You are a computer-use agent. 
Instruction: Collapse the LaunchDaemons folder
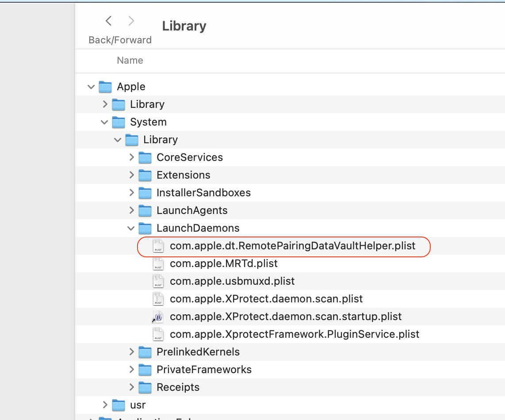coord(131,228)
